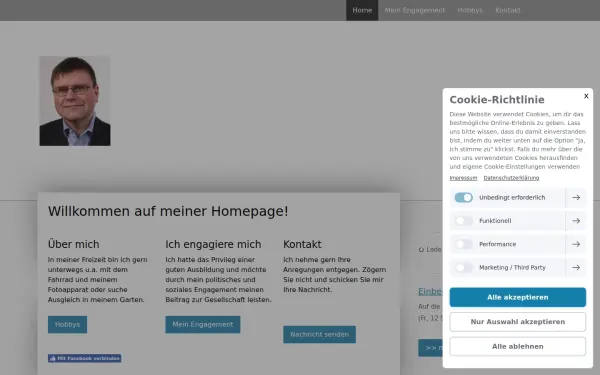The image size is (600, 375).
Task: Enable the Funktionell cookies switch
Action: click(x=463, y=221)
